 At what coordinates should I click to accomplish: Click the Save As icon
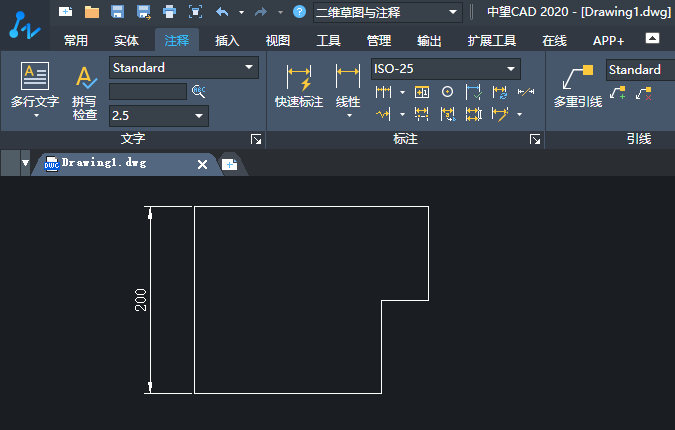point(143,12)
